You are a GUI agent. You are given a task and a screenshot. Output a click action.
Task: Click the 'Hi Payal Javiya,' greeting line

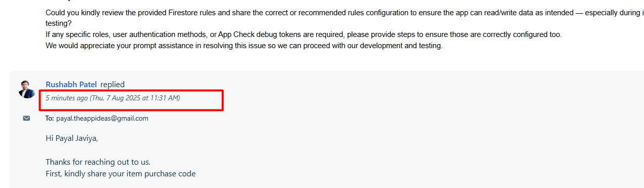click(71, 137)
